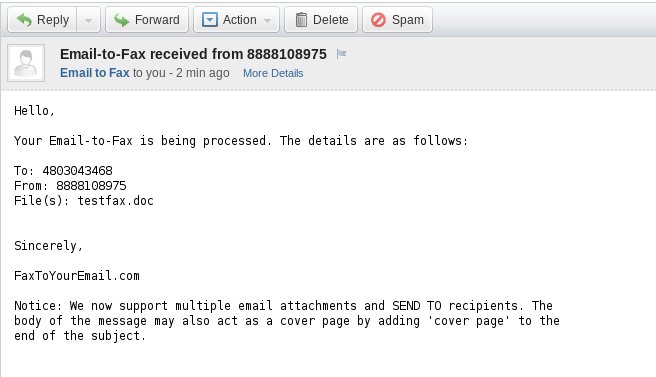Click the Email to Fax sender name

point(95,73)
